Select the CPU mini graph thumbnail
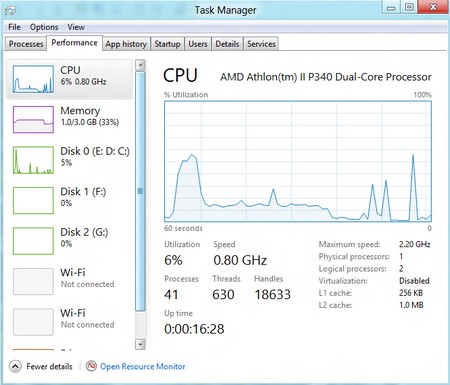This screenshot has width=450, height=385. (33, 79)
